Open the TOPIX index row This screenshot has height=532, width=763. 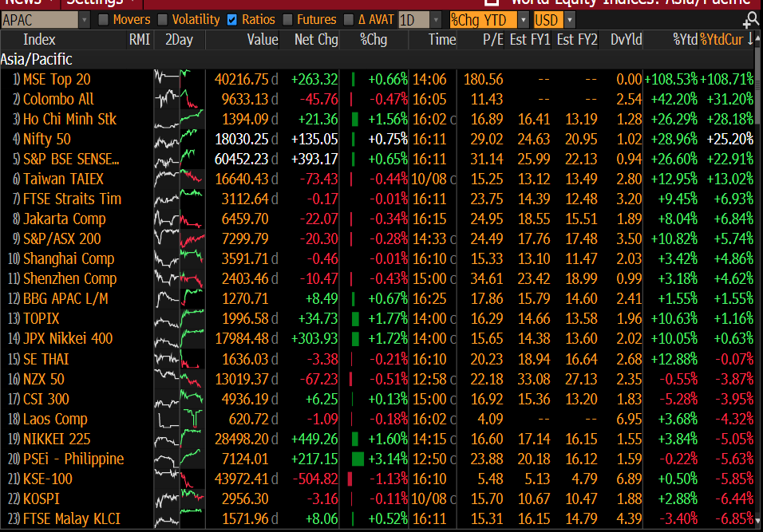click(41, 318)
